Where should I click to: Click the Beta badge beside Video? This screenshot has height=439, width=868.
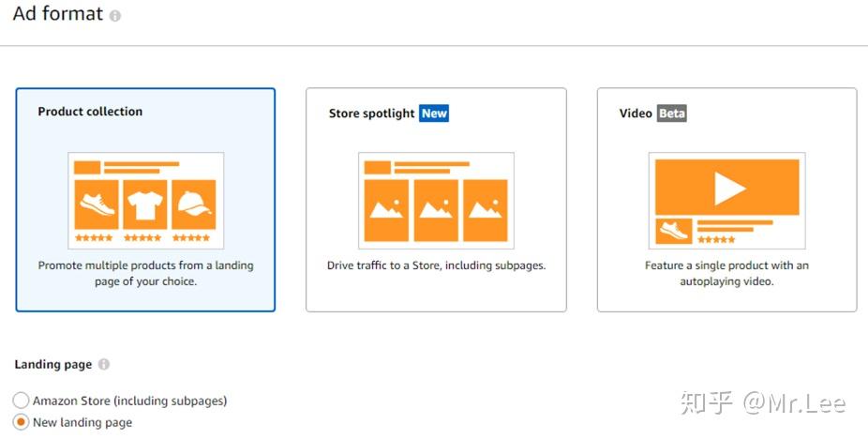tap(672, 114)
